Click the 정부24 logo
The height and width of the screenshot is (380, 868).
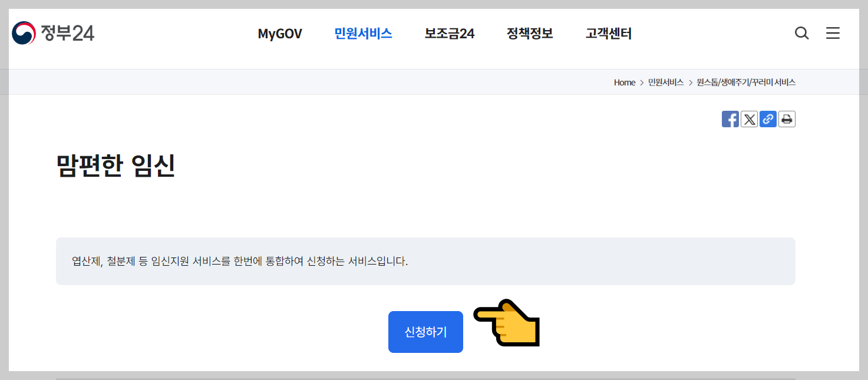click(53, 32)
